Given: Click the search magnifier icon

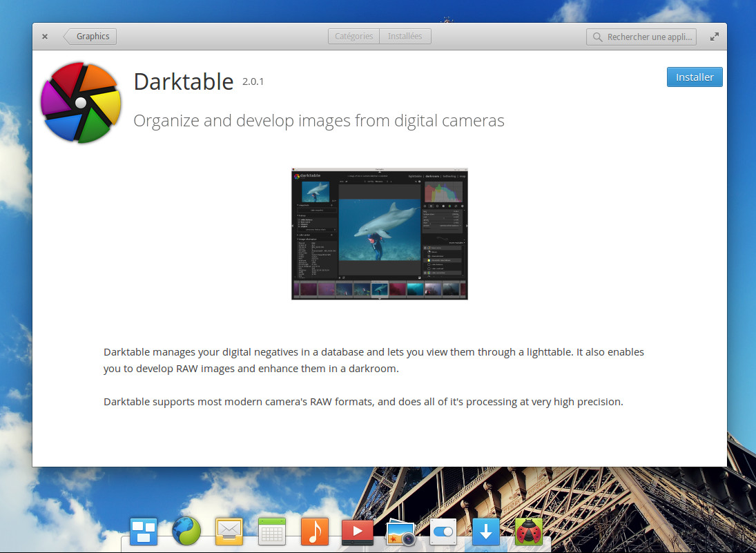Looking at the screenshot, I should [x=597, y=37].
